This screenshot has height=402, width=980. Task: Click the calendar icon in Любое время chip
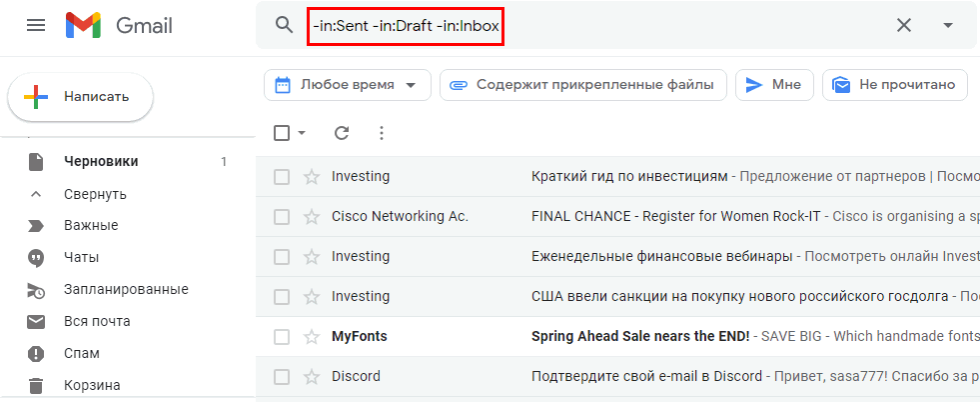tap(283, 85)
